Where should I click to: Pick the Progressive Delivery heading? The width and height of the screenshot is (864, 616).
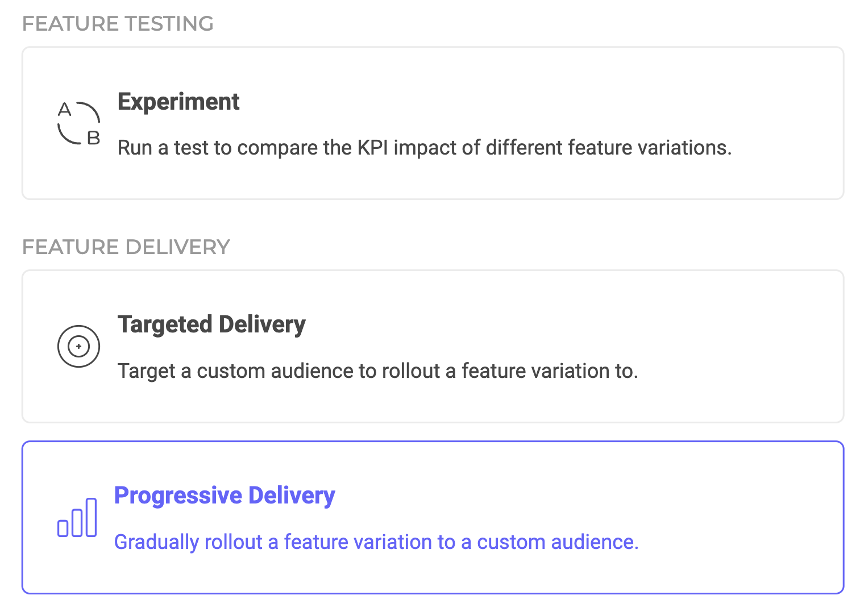click(x=225, y=495)
